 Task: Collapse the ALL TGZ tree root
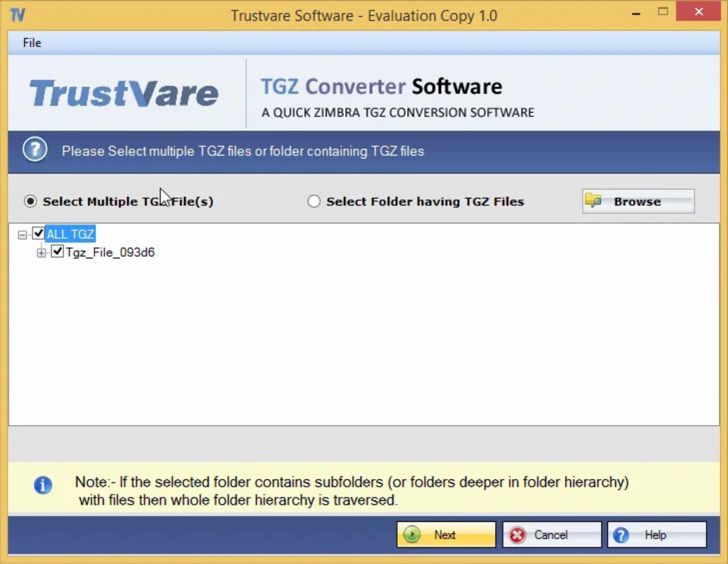click(x=22, y=235)
